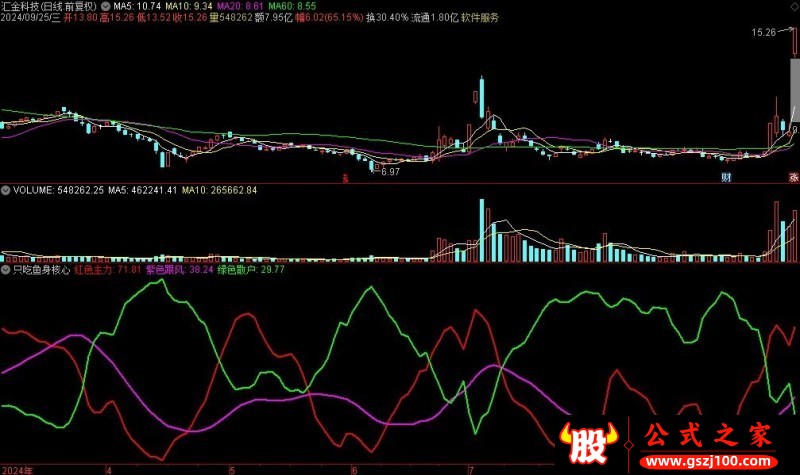Viewport: 800px width, 475px height.
Task: Click the tallest cyan volume bar
Action: [x=482, y=231]
